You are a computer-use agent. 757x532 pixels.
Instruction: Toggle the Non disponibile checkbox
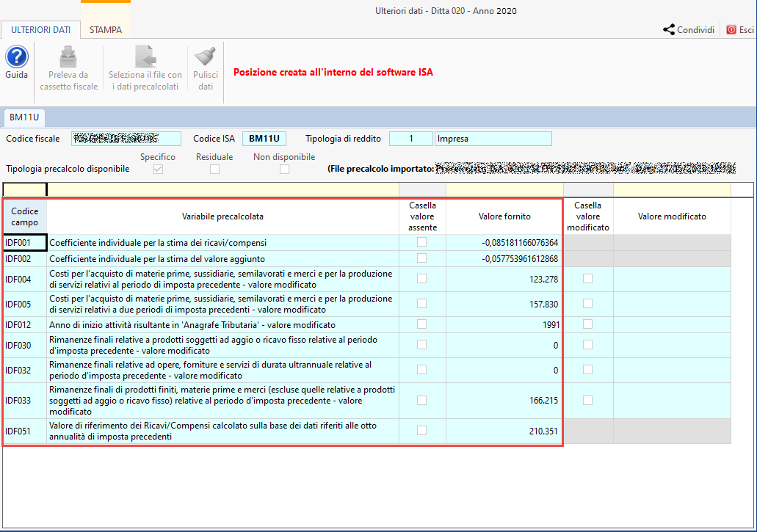(284, 170)
